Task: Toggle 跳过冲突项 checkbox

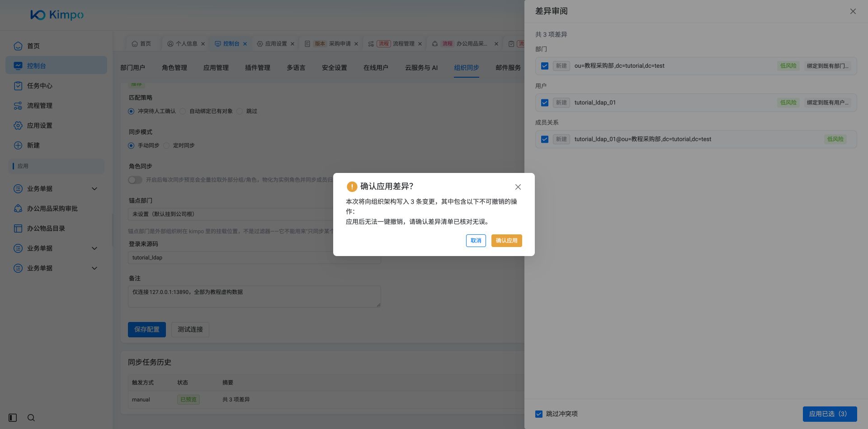Action: 539,414
